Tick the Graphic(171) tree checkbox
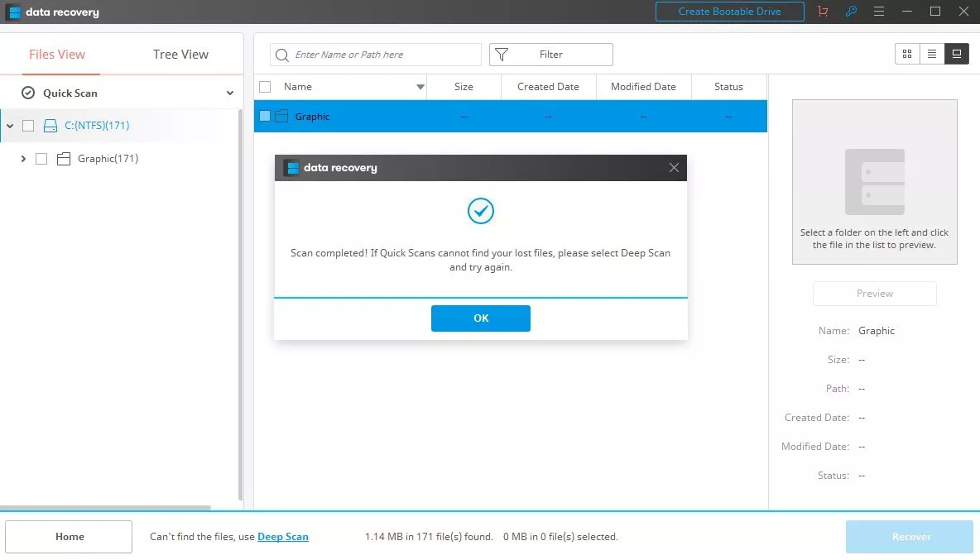Screen dimensions: 980x560 (41, 159)
